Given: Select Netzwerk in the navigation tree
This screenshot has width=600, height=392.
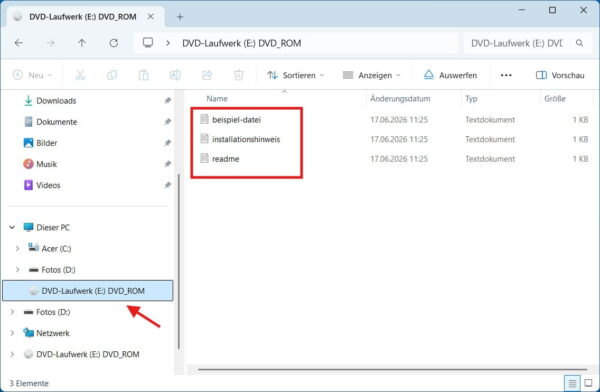Looking at the screenshot, I should (x=52, y=333).
